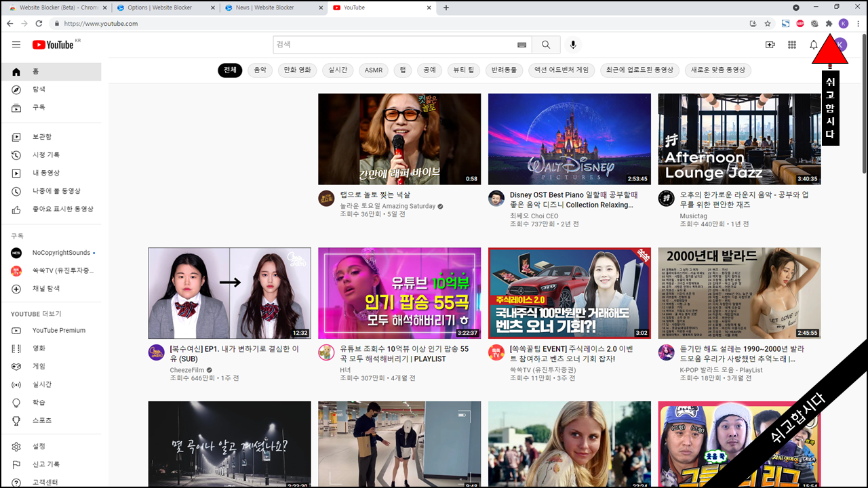Open 시청 기록 watch history
The image size is (868, 488).
pos(51,155)
